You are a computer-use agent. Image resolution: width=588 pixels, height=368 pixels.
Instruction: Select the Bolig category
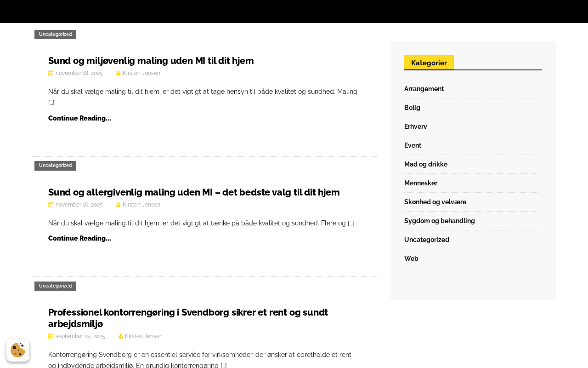pos(412,108)
